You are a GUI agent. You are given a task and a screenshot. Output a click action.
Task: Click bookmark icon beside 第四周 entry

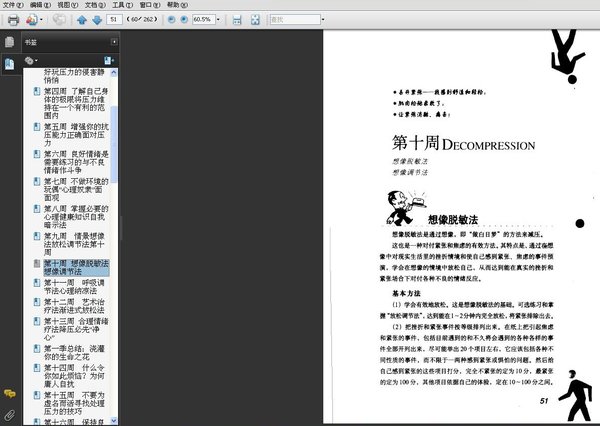click(37, 91)
